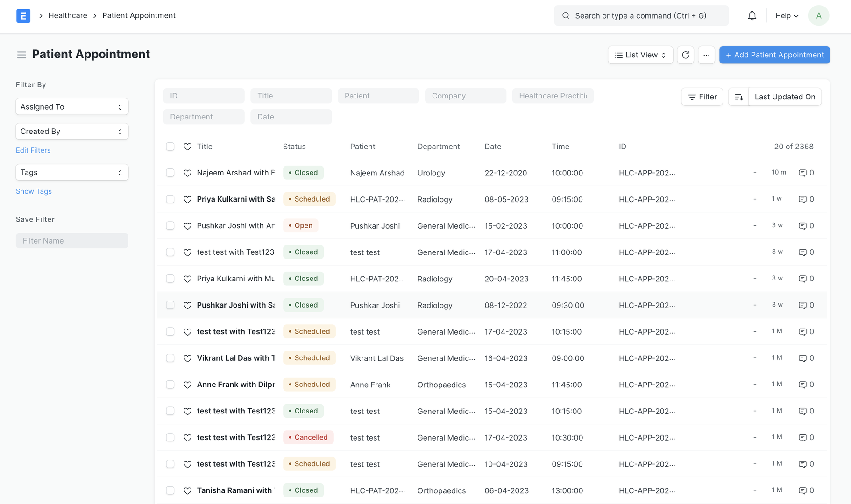Like the Priya Kulkarni 08-05-2023 heart

[x=187, y=200]
